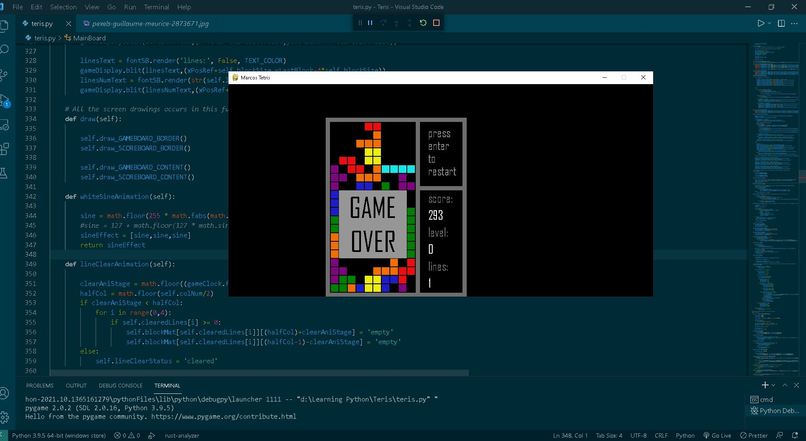Image resolution: width=806 pixels, height=441 pixels.
Task: Click rust-analyzer in the status bar
Action: pos(182,435)
